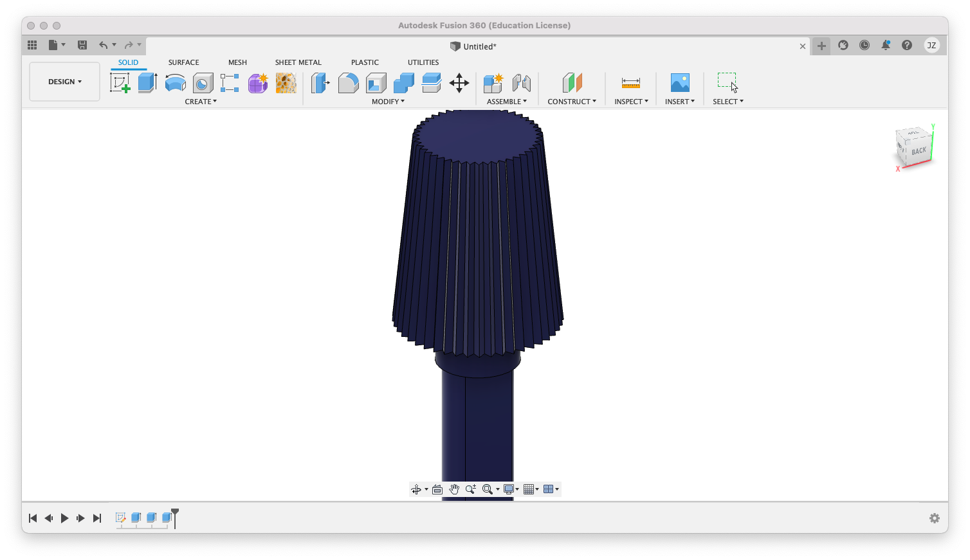Select the Fillet tool in Modify
The height and width of the screenshot is (560, 970).
[348, 83]
